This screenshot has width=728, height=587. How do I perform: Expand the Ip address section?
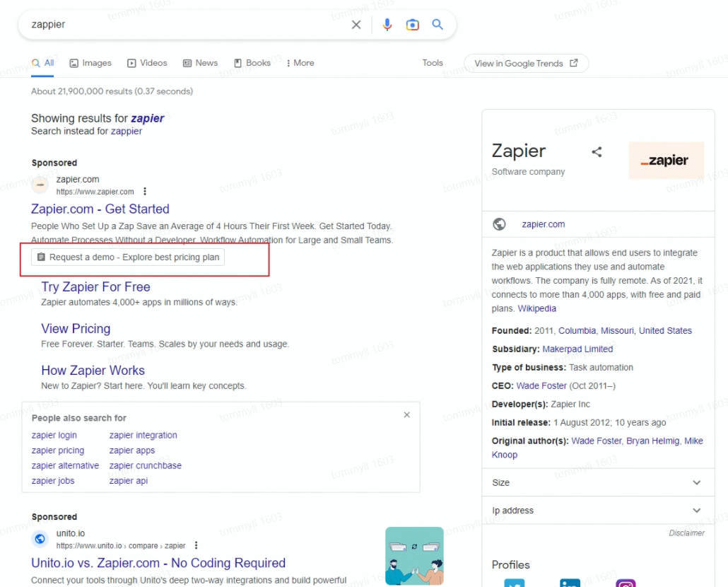(x=598, y=511)
